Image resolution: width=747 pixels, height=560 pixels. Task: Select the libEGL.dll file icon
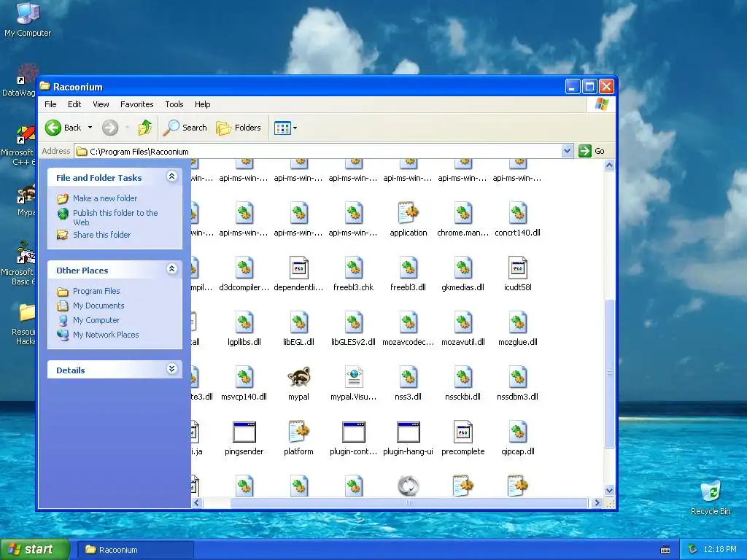coord(298,322)
